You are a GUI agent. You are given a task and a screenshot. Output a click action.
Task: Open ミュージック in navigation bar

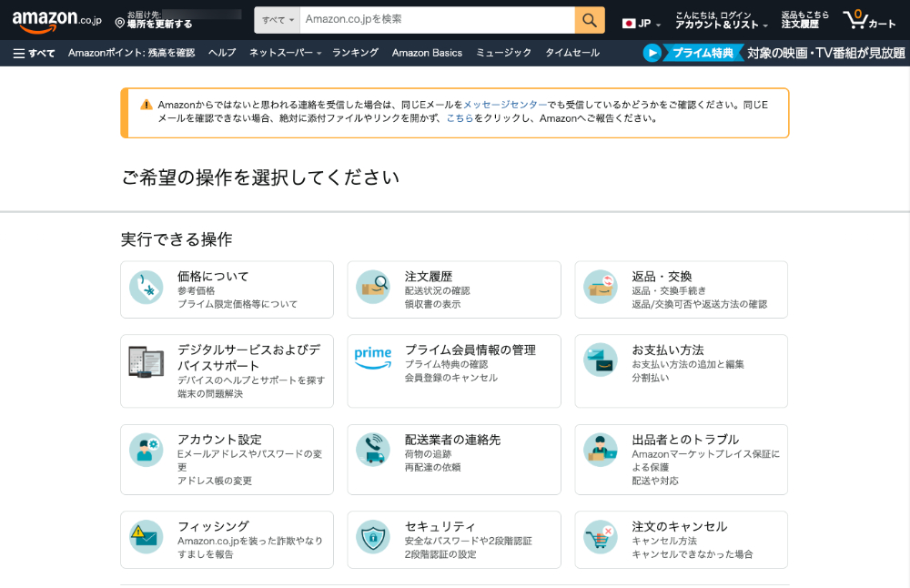tap(504, 53)
